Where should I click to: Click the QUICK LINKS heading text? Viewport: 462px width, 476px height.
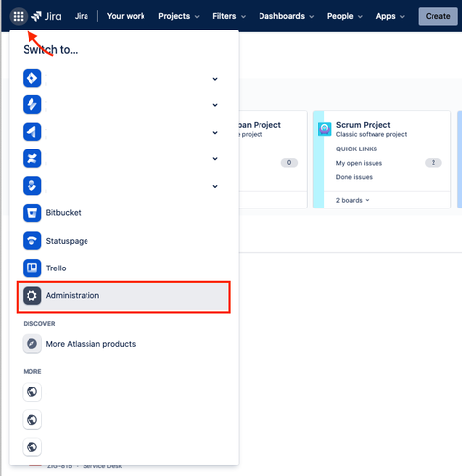click(357, 149)
